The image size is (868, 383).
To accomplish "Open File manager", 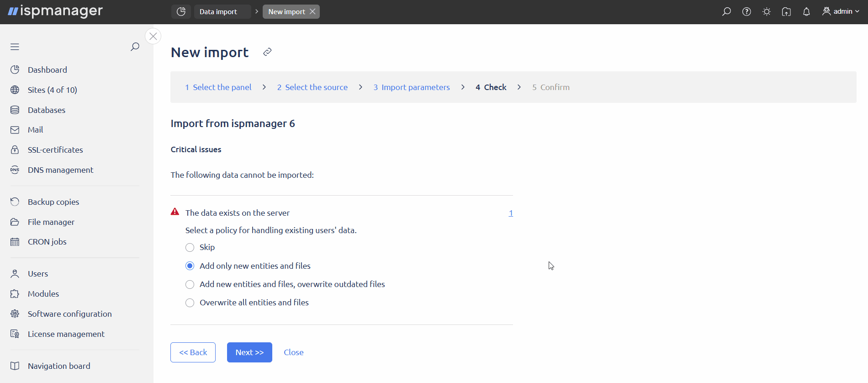I will [x=51, y=222].
